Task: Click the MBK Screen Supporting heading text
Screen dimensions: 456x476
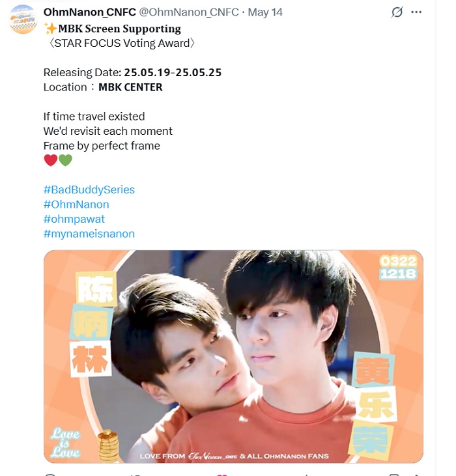Action: tap(120, 29)
